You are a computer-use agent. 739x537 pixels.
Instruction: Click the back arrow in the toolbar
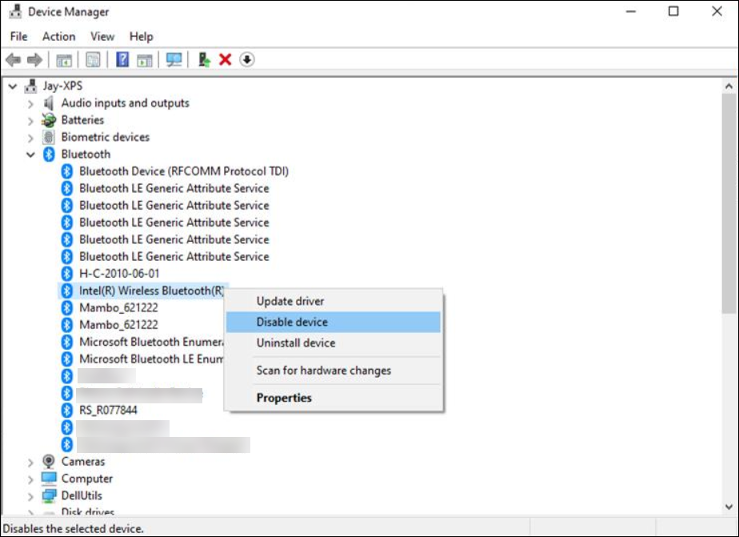(14, 60)
